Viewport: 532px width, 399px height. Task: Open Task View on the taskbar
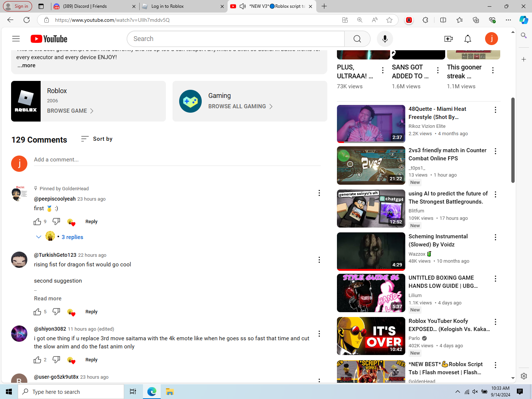tap(133, 392)
